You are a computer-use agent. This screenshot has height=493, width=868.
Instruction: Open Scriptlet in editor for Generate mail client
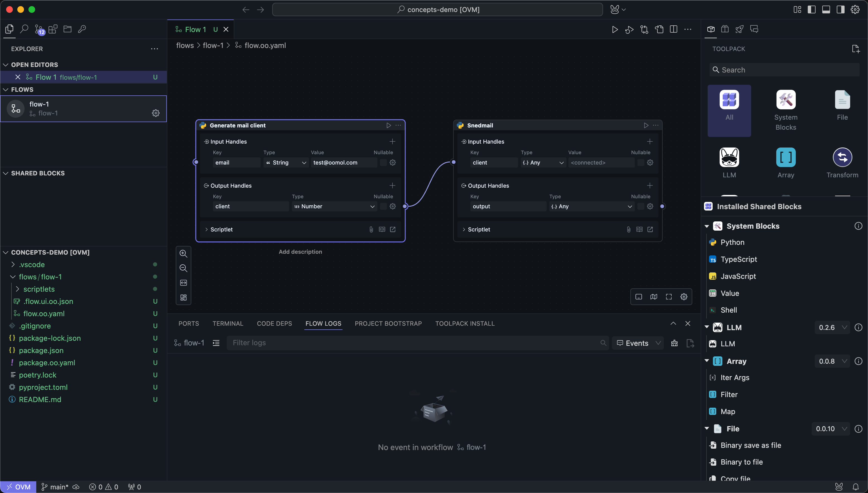point(392,229)
